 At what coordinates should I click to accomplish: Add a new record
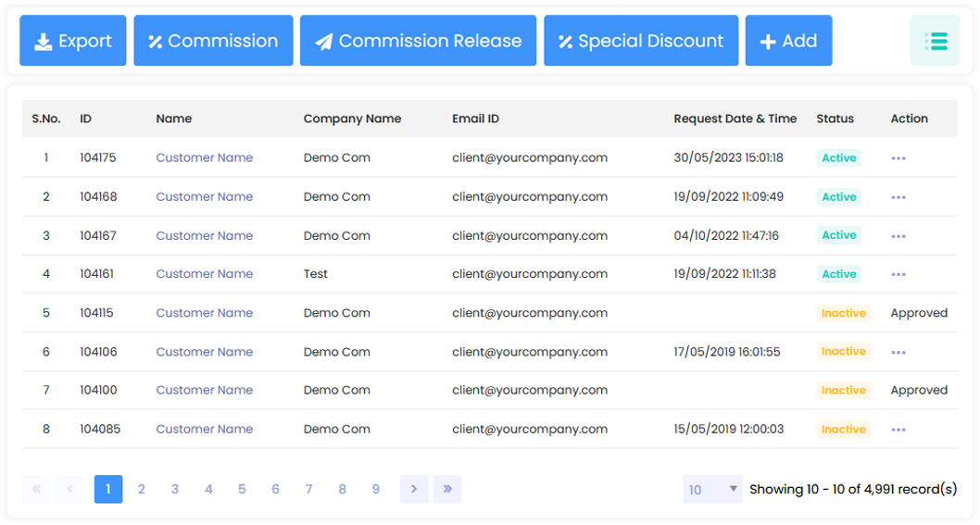click(x=788, y=41)
